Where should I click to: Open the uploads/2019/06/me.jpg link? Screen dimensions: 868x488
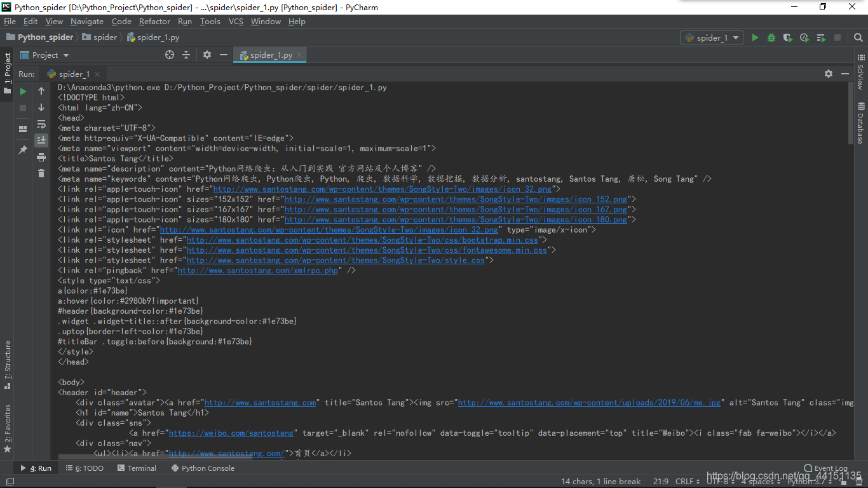590,403
